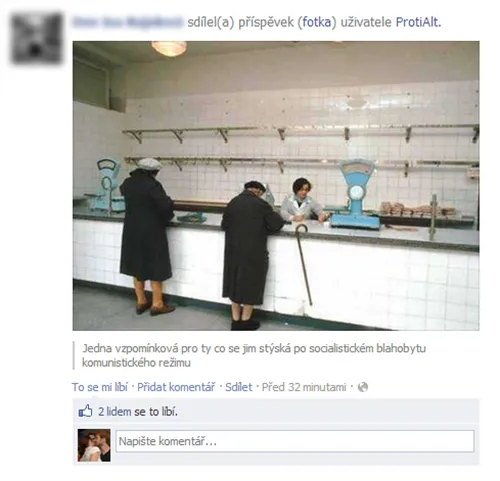Click the commenter avatar thumbnail

click(94, 445)
